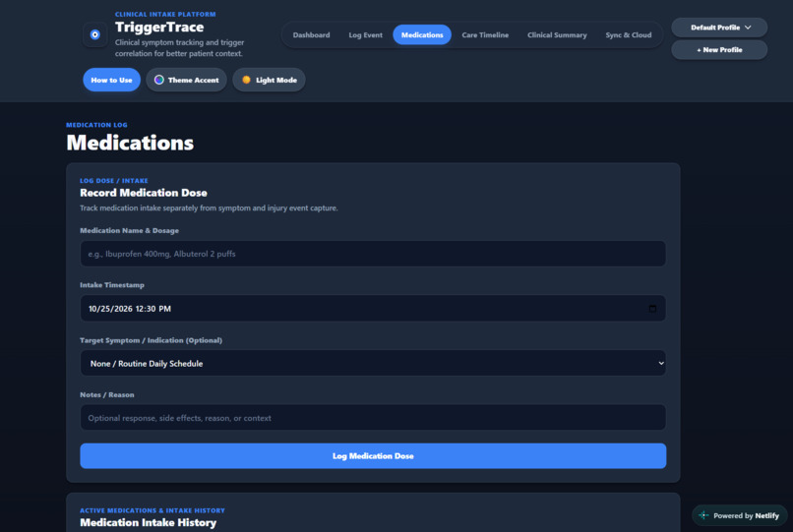Switch to the Log Event tab
793x532 pixels.
tap(365, 34)
